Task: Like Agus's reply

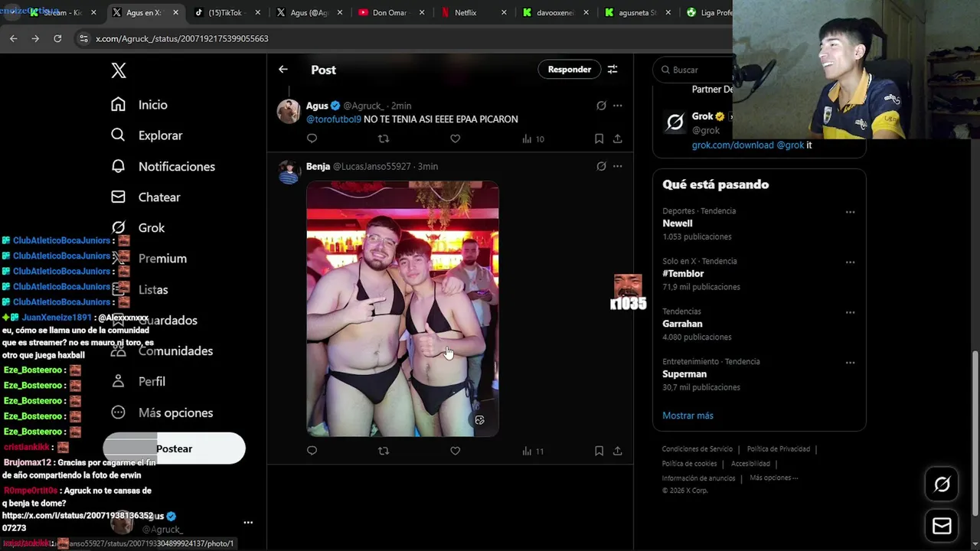Action: [x=455, y=139]
